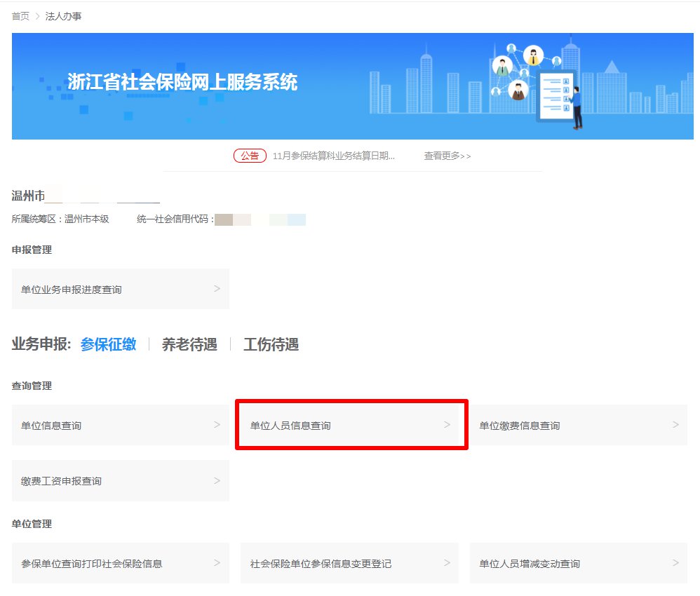The width and height of the screenshot is (700, 596).
Task: Expand 缴费工资申报查询 using its arrow
Action: (217, 481)
